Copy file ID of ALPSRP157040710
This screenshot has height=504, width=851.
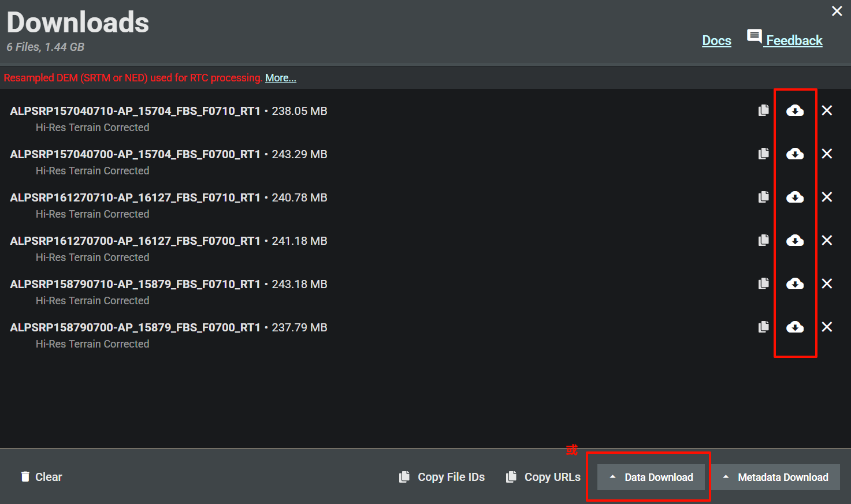(x=764, y=110)
